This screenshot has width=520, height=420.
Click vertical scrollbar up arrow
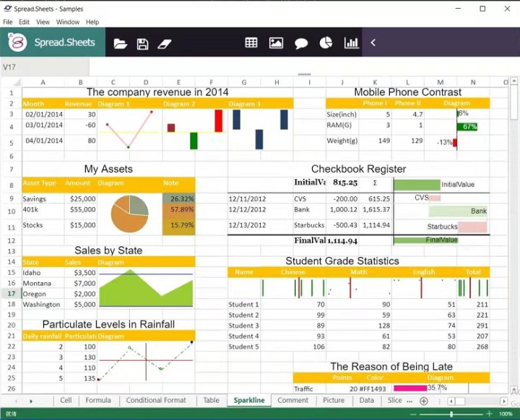pyautogui.click(x=513, y=81)
